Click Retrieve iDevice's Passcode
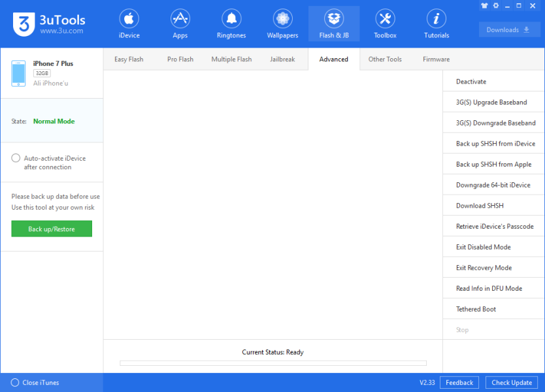 (494, 227)
